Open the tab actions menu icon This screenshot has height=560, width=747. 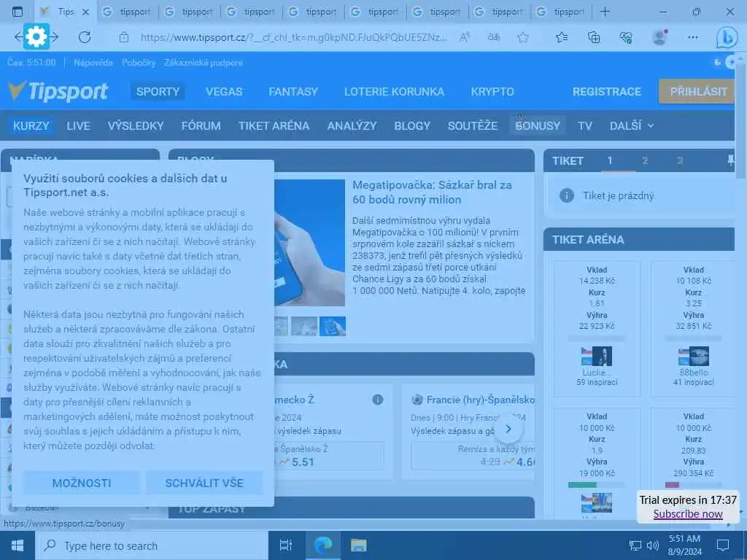18,12
